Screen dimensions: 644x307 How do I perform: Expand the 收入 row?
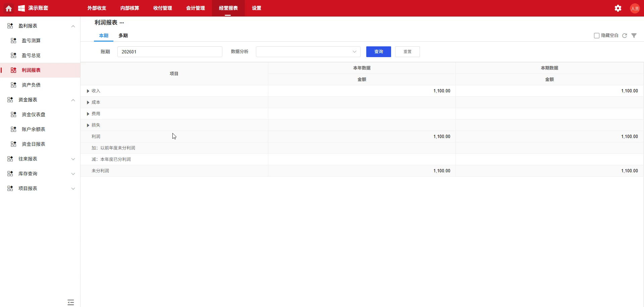88,91
